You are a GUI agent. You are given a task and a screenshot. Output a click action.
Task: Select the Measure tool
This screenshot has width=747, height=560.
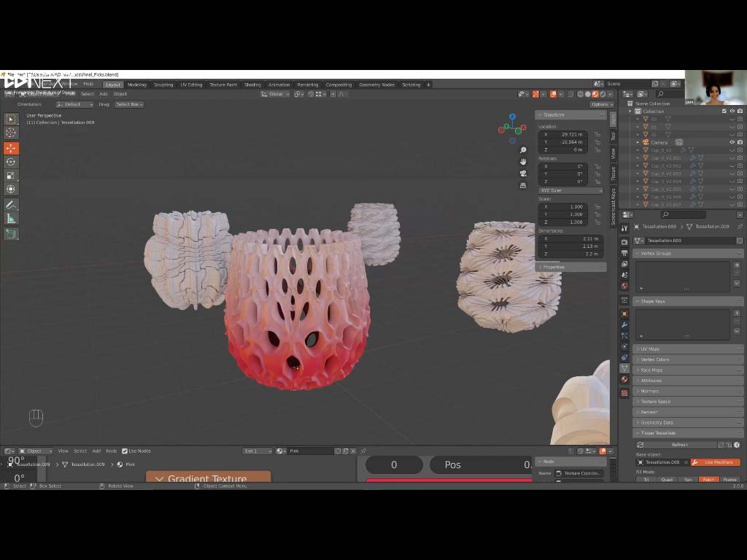(11, 219)
